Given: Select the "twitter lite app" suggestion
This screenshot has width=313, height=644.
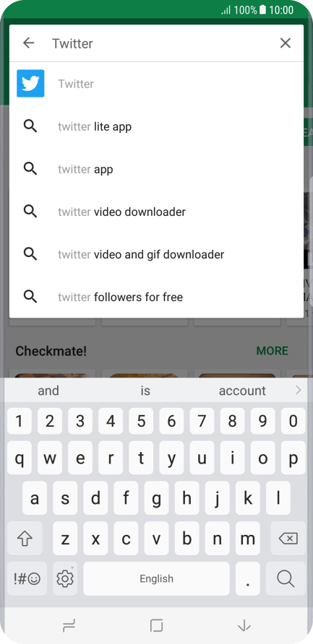Looking at the screenshot, I should 156,126.
